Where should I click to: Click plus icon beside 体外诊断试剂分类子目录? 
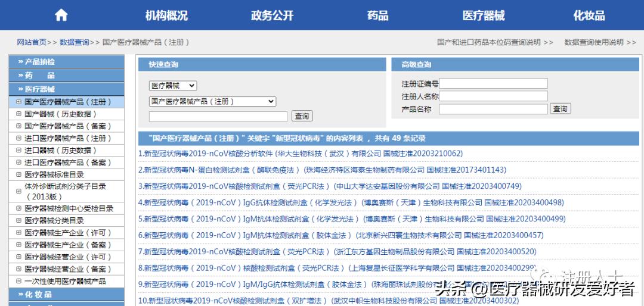[x=18, y=191]
